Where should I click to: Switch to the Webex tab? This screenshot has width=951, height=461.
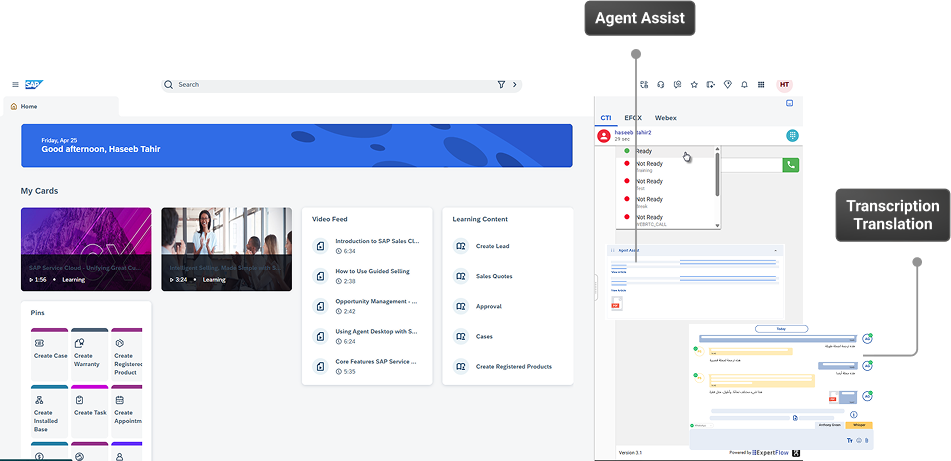pos(665,118)
